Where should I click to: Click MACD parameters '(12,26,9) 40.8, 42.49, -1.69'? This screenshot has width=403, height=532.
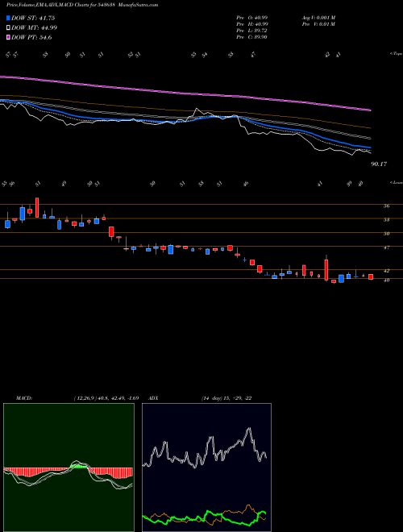coord(106,398)
